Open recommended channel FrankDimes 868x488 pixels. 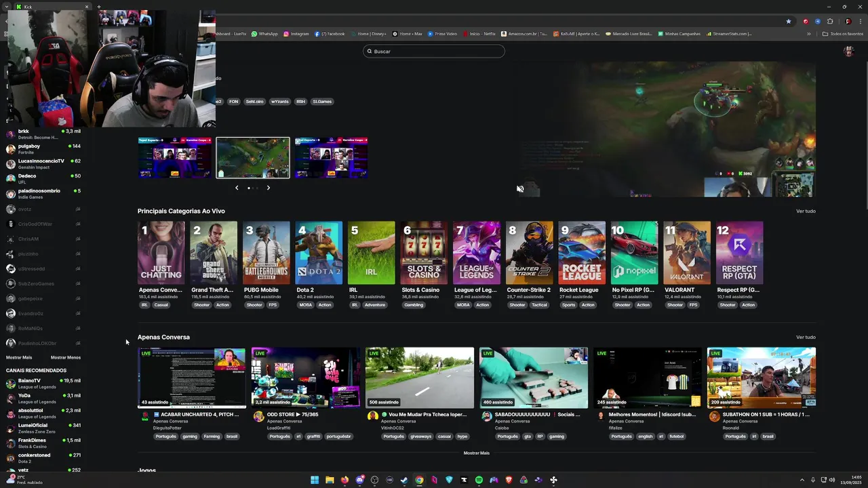pyautogui.click(x=43, y=443)
